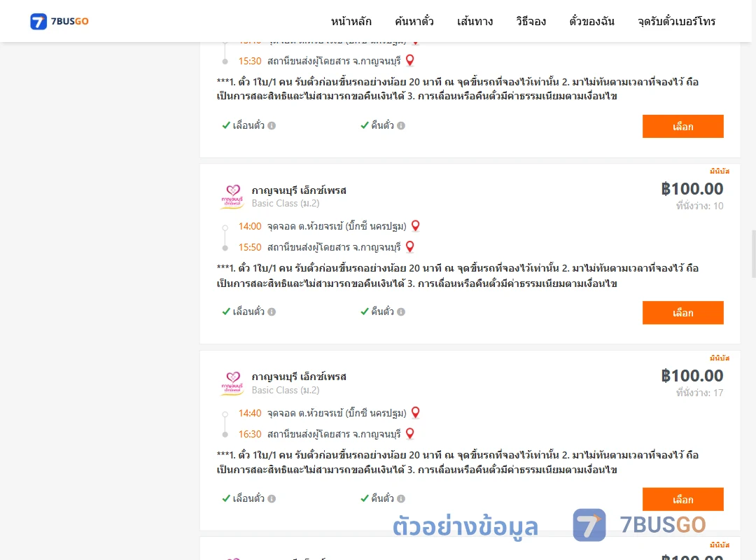This screenshot has width=756, height=560.
Task: Click มินิบัส tag above the 14:00 trip
Action: pyautogui.click(x=720, y=171)
